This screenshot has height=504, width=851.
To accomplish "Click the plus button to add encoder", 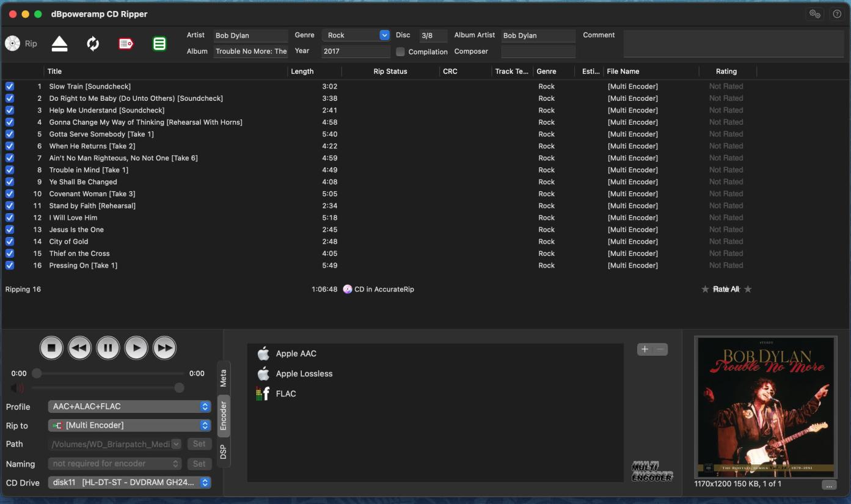I will click(645, 349).
